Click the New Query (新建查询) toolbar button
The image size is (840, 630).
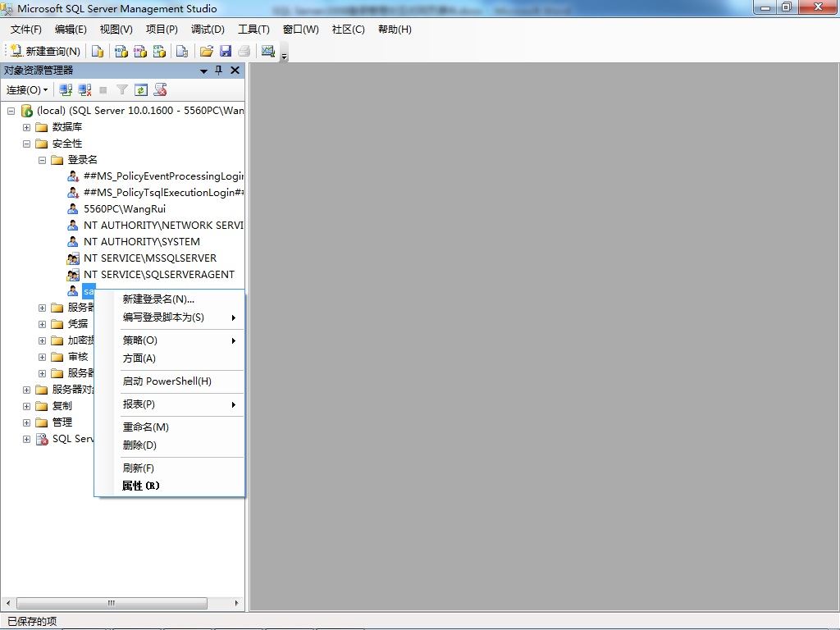coord(46,51)
